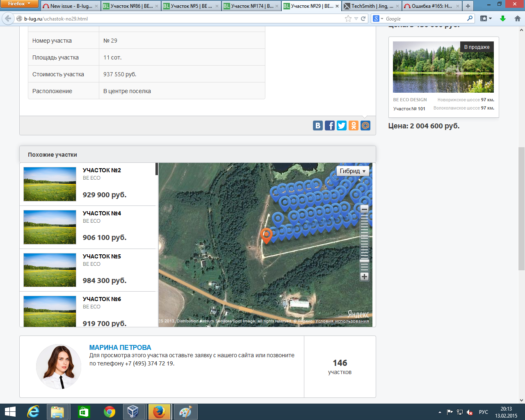Go to Firefox home page icon
The height and width of the screenshot is (420, 525).
tap(517, 18)
